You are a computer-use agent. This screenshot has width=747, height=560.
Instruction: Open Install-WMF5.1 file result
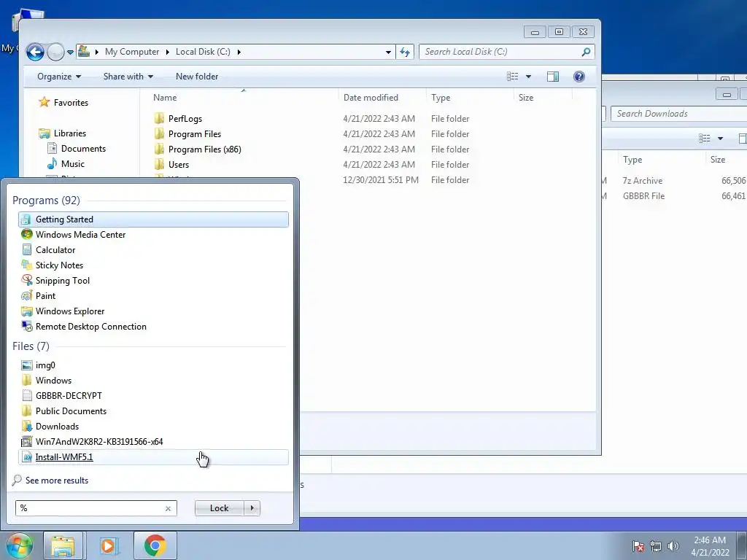click(x=153, y=456)
